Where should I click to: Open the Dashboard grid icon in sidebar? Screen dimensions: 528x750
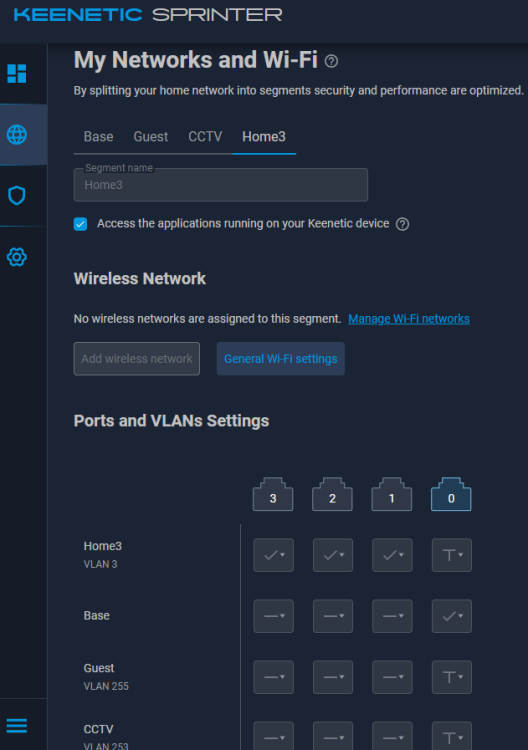pyautogui.click(x=17, y=74)
